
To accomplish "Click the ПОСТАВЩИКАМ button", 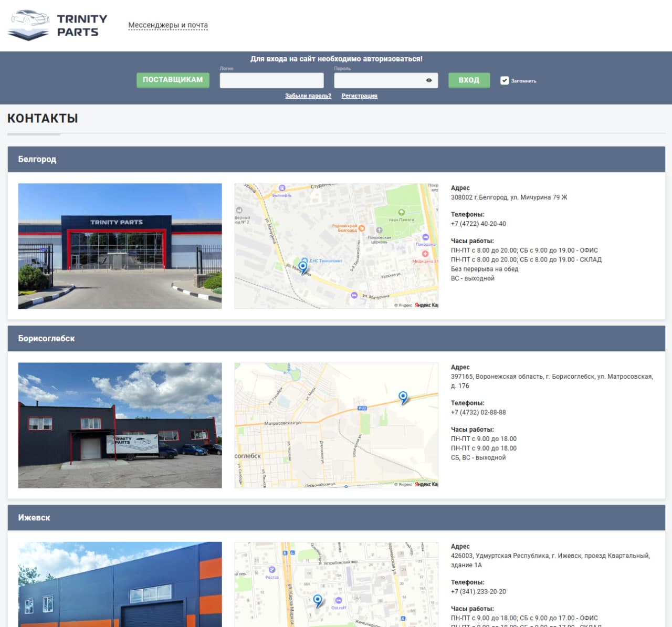I will tap(173, 80).
